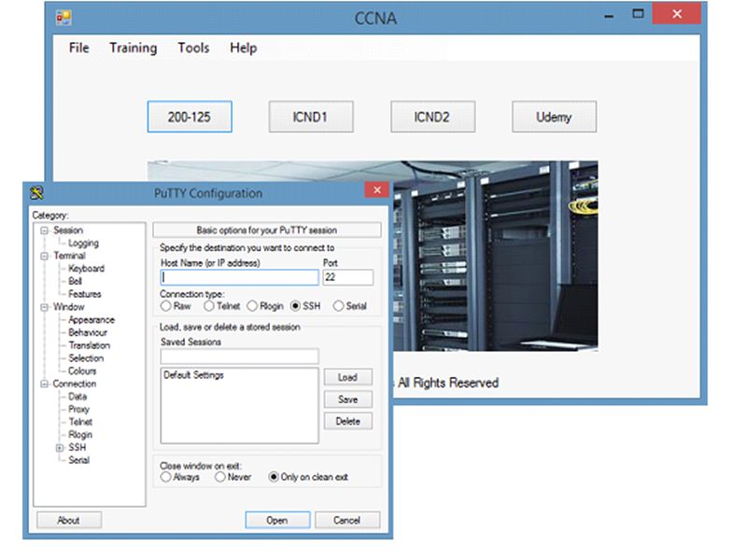Click the server room image in CCNA

[x=496, y=258]
